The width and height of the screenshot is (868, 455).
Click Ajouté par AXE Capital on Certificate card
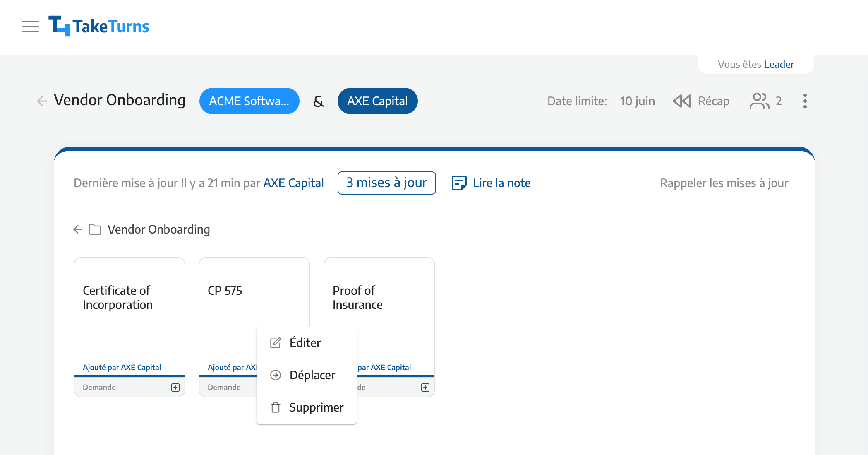(x=122, y=367)
